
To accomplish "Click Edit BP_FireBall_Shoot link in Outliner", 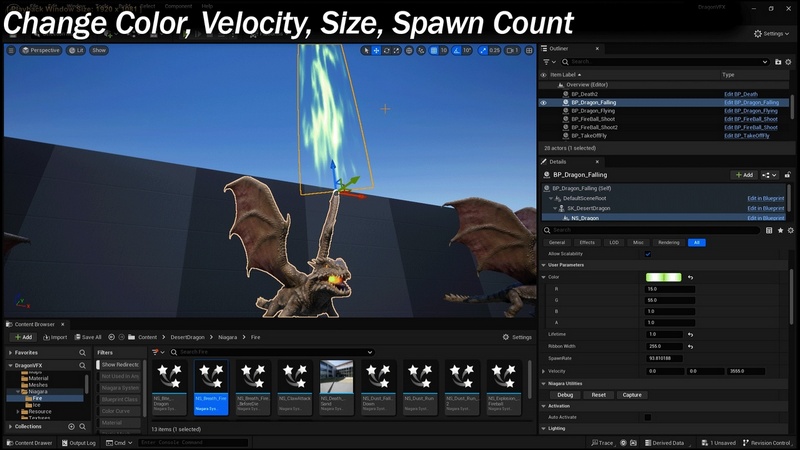I will click(750, 119).
